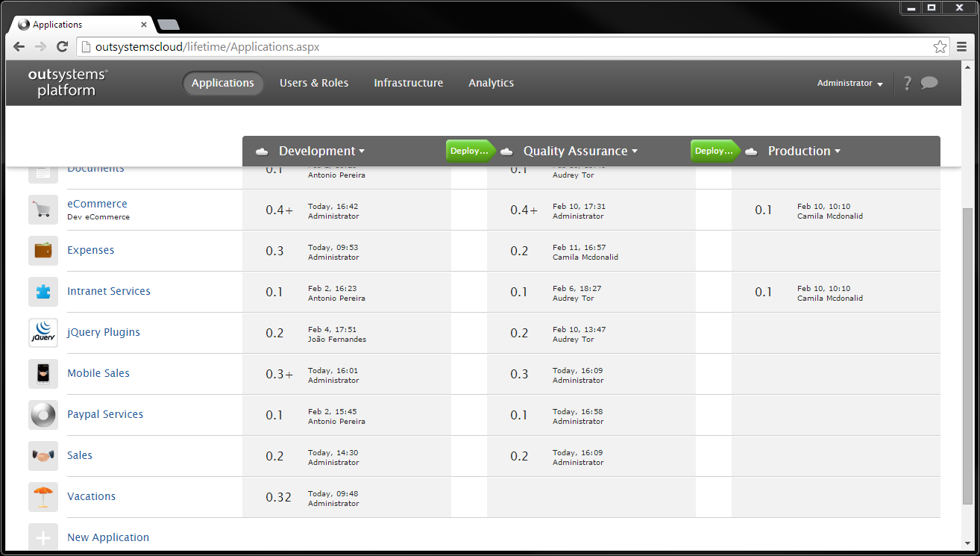The width and height of the screenshot is (980, 556).
Task: Click the Intranet Services puzzle icon
Action: pos(43,292)
